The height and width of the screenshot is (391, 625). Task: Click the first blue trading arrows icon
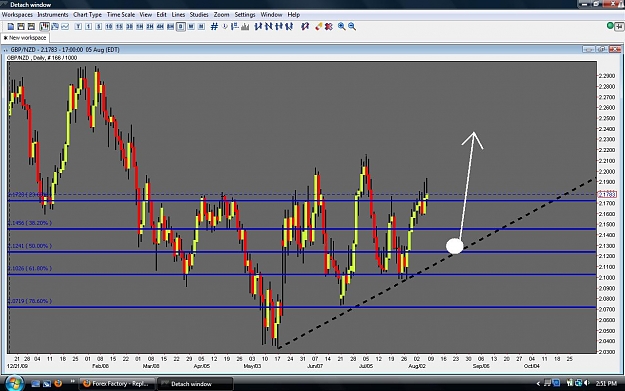pos(258,27)
